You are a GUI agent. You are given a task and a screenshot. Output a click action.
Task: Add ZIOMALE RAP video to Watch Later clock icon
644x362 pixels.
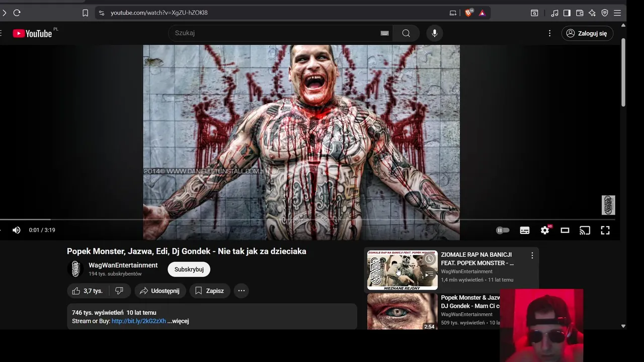429,259
